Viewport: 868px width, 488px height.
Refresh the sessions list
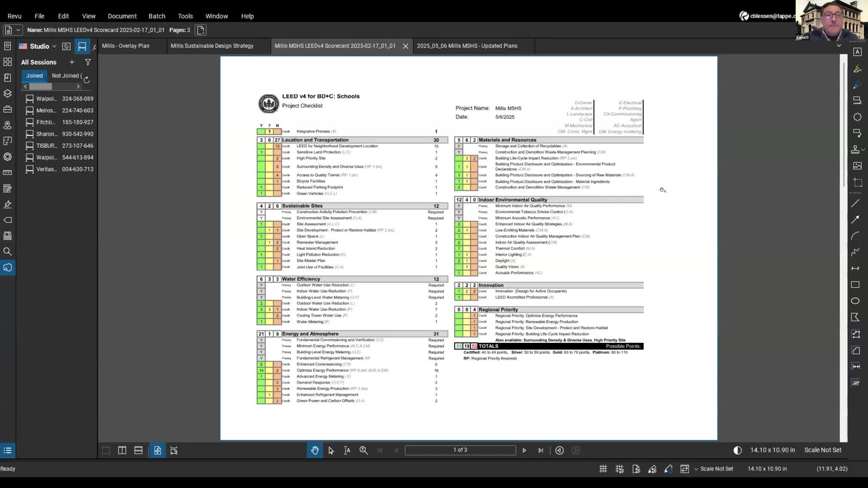pos(87,80)
